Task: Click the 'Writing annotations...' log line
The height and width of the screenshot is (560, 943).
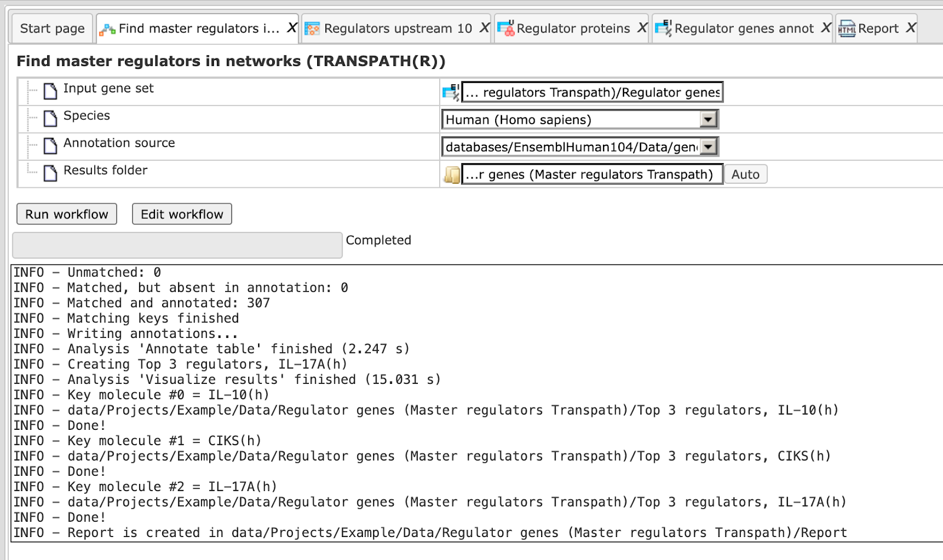Action: tap(126, 333)
